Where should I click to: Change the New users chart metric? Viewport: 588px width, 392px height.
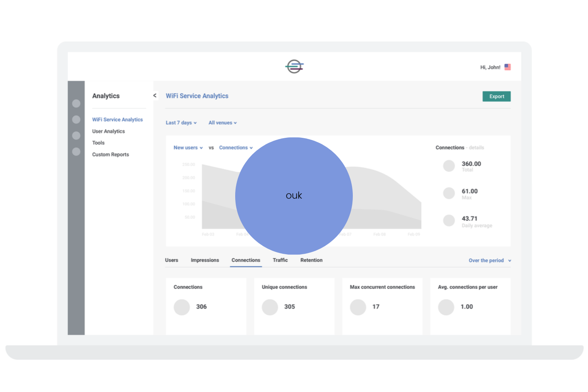(188, 147)
